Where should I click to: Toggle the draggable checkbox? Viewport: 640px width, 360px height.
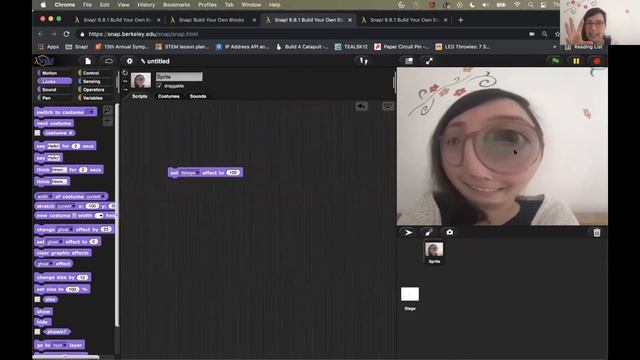point(159,86)
